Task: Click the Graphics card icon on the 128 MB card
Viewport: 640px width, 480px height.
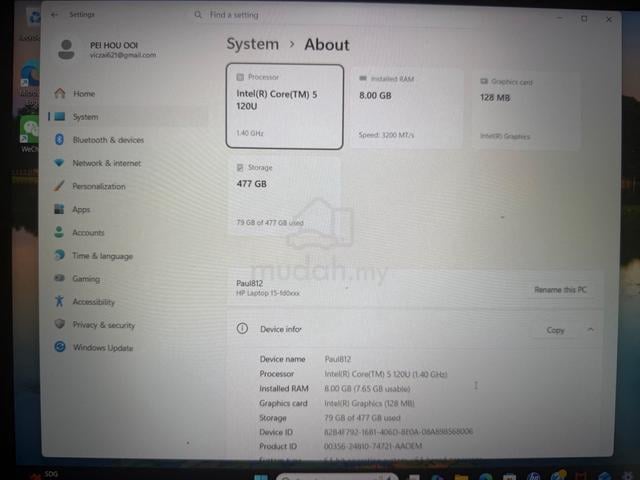Action: [x=484, y=81]
